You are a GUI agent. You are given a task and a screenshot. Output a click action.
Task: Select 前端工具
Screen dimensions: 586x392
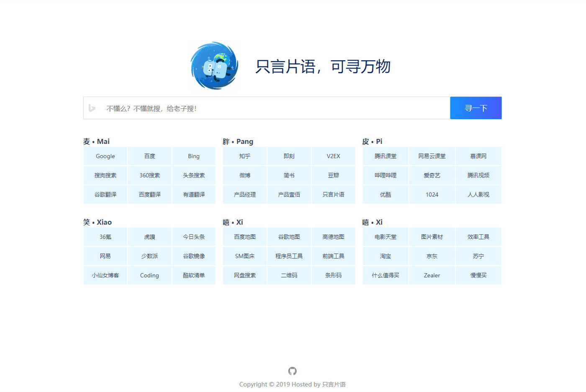pyautogui.click(x=334, y=256)
